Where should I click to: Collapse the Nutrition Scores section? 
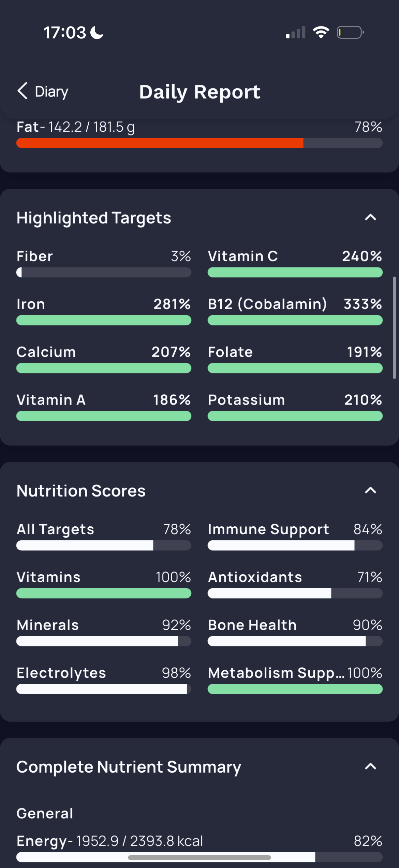pos(370,490)
